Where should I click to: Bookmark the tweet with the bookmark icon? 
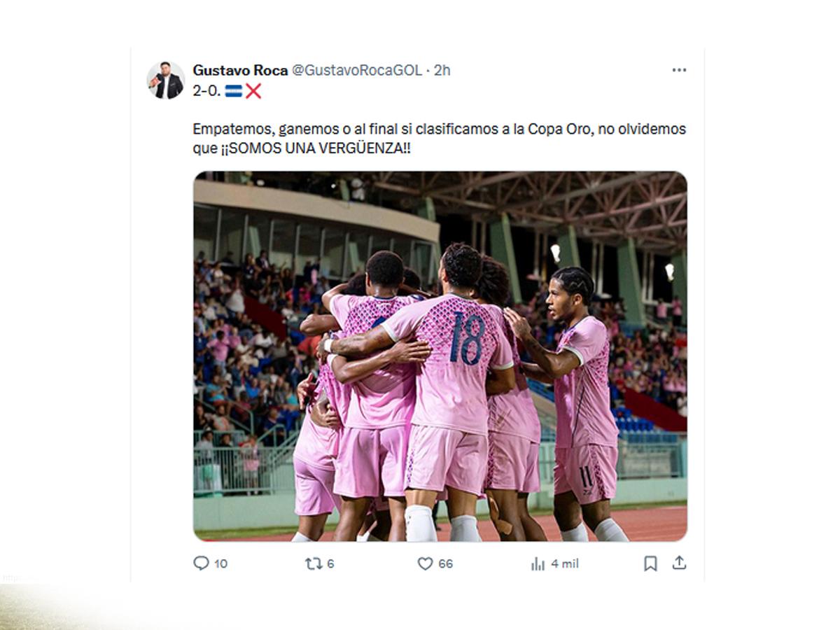650,563
